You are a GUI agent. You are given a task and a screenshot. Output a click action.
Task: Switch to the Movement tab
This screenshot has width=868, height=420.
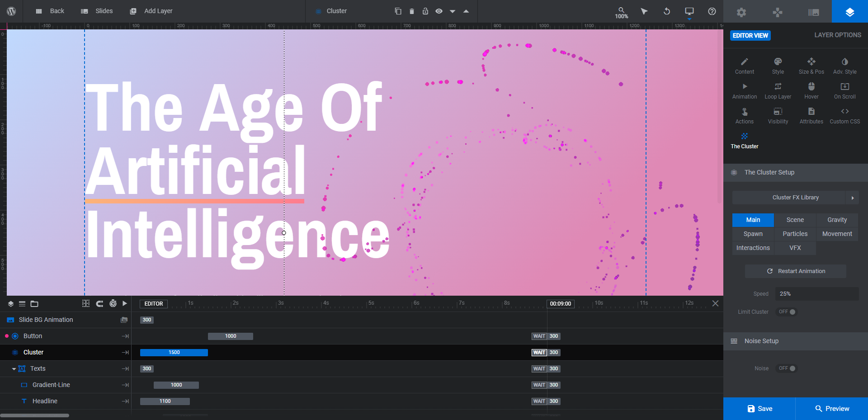pyautogui.click(x=837, y=234)
